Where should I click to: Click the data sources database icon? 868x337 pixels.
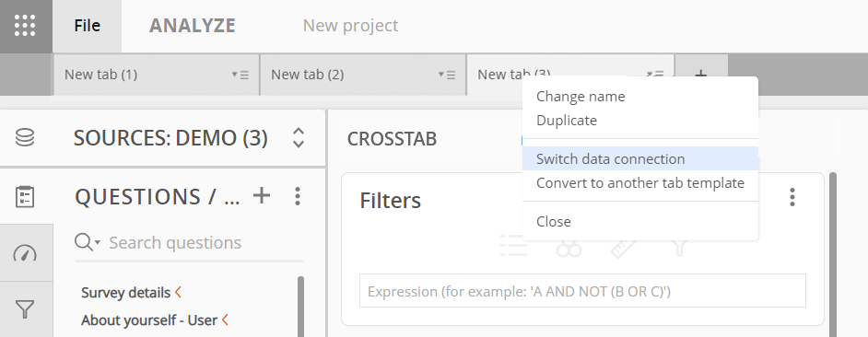tap(24, 137)
